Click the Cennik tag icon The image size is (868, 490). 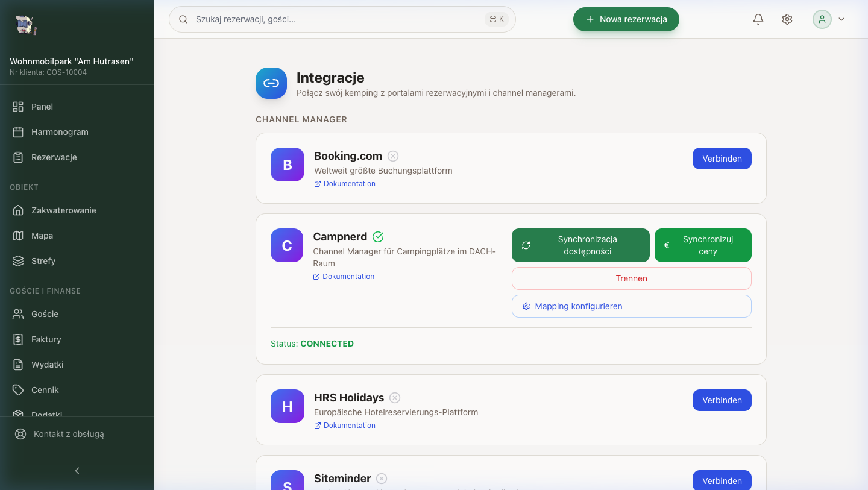pos(18,390)
